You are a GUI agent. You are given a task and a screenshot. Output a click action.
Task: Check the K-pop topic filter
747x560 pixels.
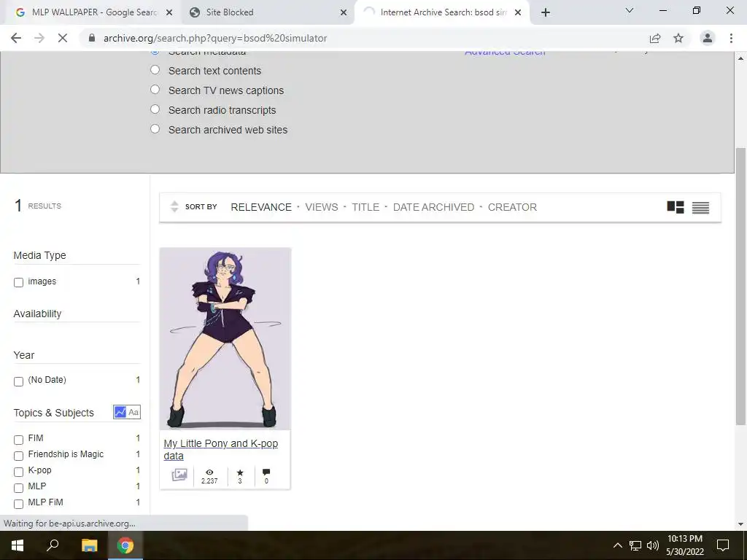tap(18, 472)
